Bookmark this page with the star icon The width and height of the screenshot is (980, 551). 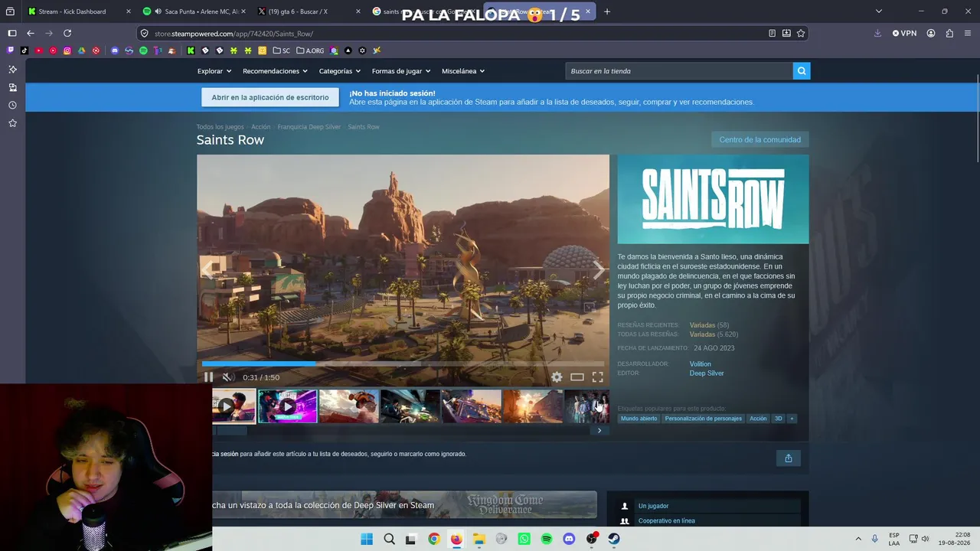[801, 34]
